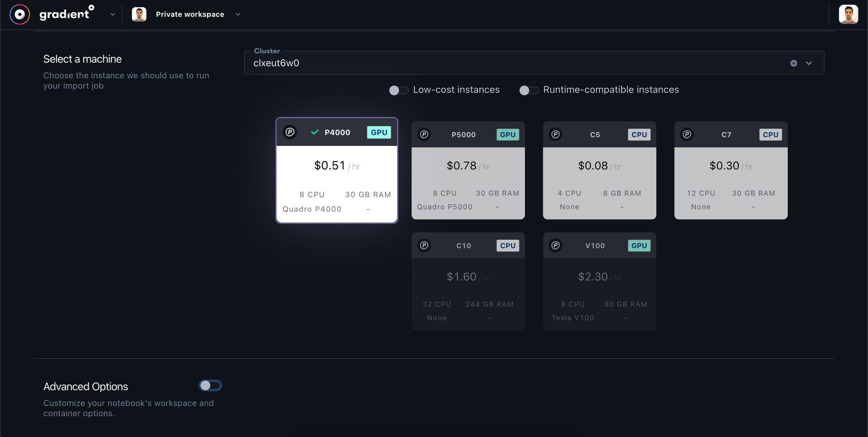The height and width of the screenshot is (437, 868).
Task: Click the Paperspace icon on C7 card
Action: pyautogui.click(x=687, y=135)
